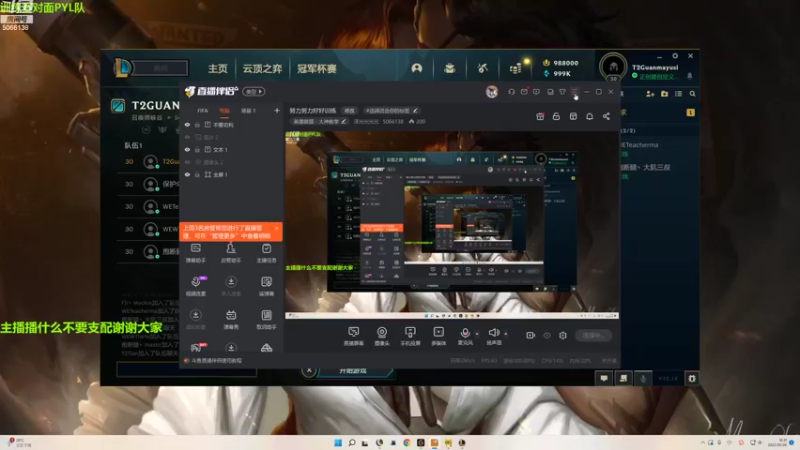This screenshot has width=800, height=450.
Task: Open the loot hammer icon in League client
Action: point(483,68)
